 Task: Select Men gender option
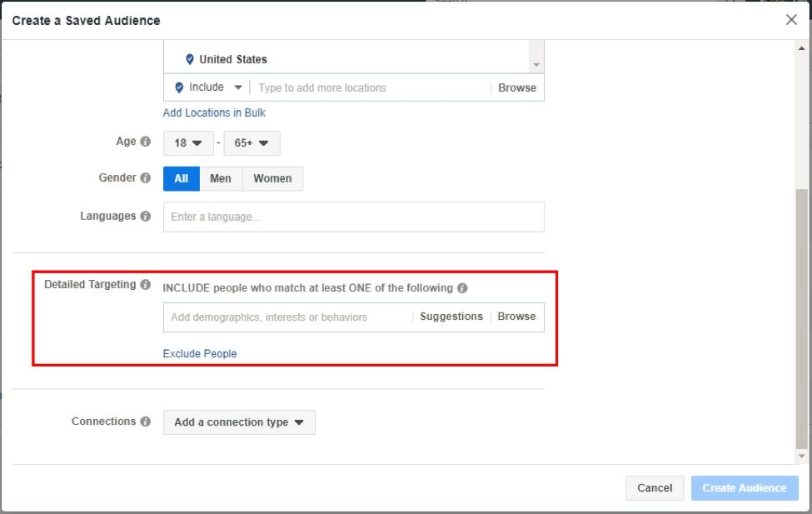[x=221, y=179]
